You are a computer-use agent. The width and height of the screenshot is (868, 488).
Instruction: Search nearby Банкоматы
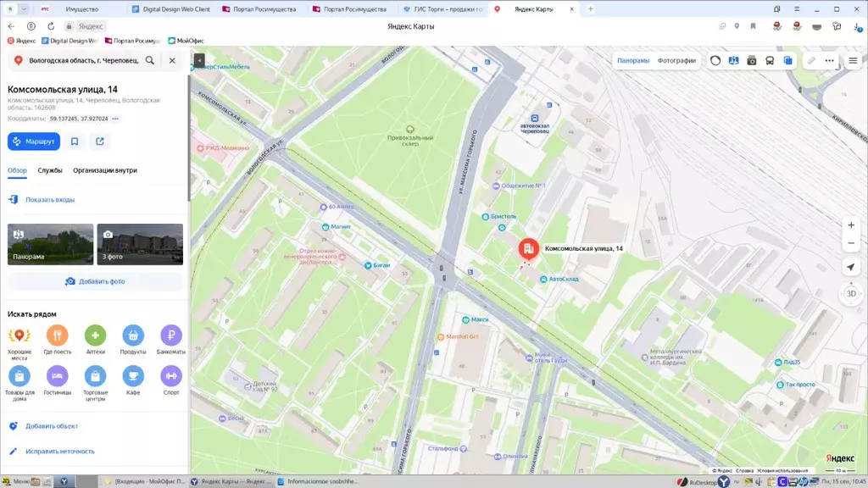click(x=171, y=341)
